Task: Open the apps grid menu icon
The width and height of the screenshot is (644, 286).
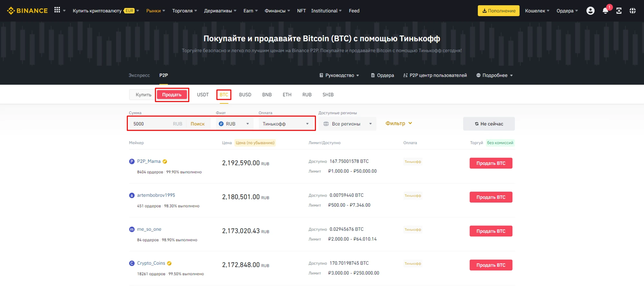Action: pos(57,10)
